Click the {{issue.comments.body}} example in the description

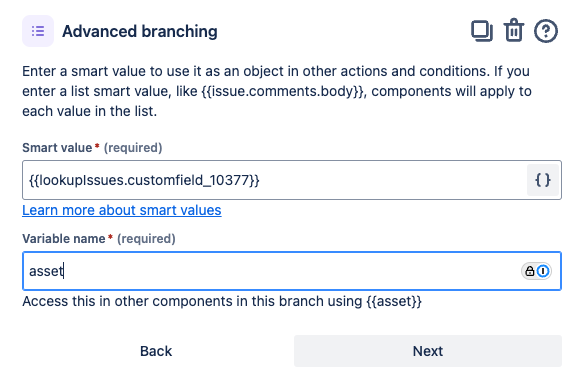pyautogui.click(x=283, y=91)
